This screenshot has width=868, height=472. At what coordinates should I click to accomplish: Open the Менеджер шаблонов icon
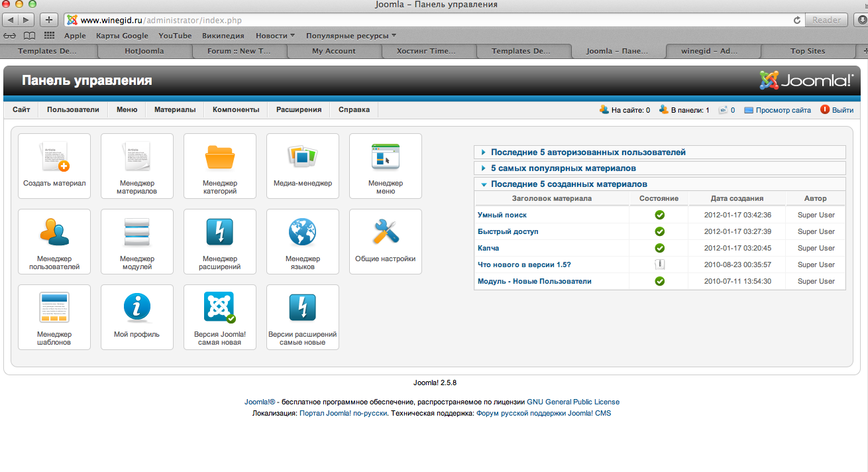tap(54, 317)
